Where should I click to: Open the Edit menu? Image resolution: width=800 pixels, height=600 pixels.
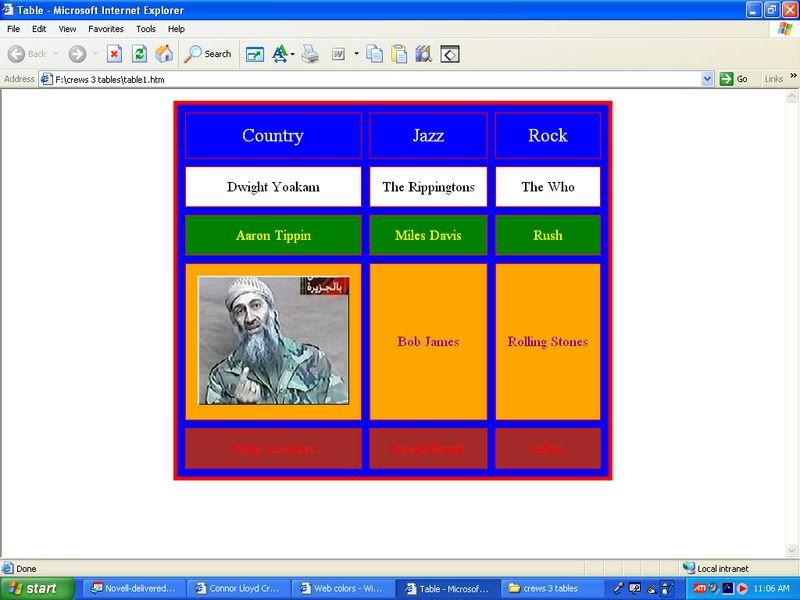click(39, 29)
